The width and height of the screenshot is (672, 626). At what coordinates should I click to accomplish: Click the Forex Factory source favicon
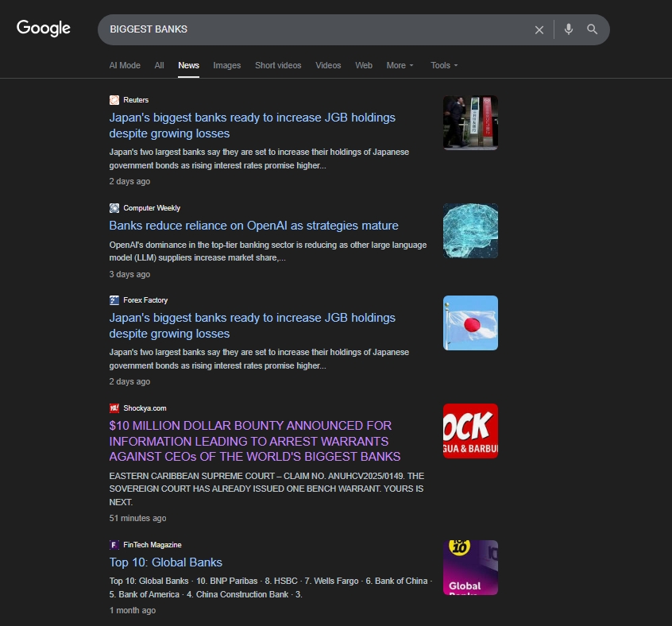(114, 300)
